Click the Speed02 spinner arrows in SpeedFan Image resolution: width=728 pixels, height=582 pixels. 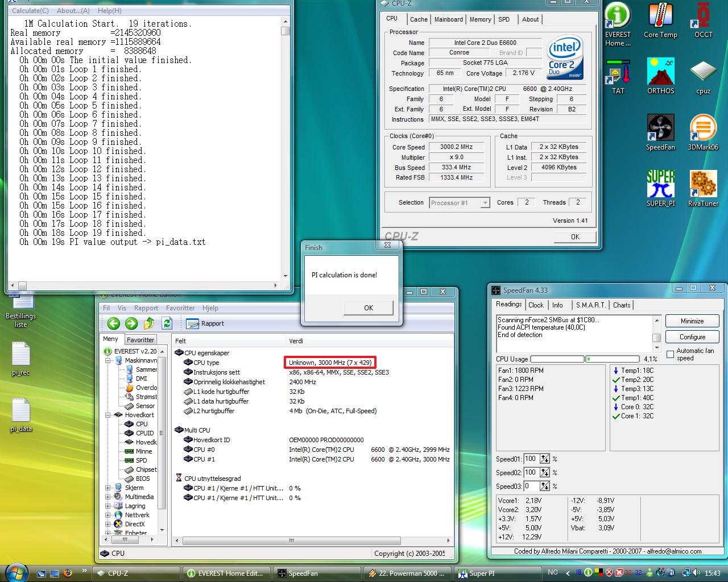[544, 472]
